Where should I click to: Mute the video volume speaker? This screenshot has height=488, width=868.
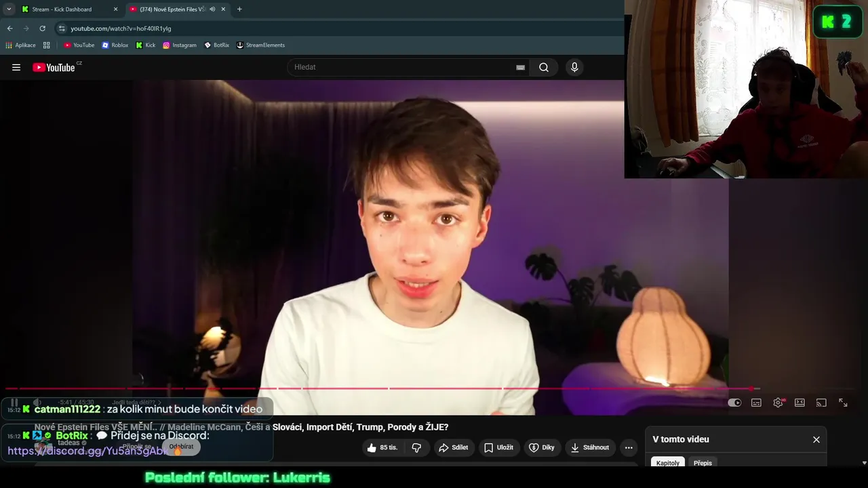(37, 403)
